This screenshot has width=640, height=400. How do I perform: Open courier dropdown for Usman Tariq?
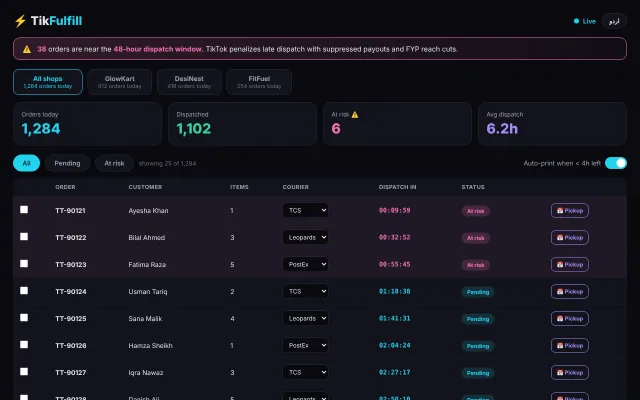305,291
